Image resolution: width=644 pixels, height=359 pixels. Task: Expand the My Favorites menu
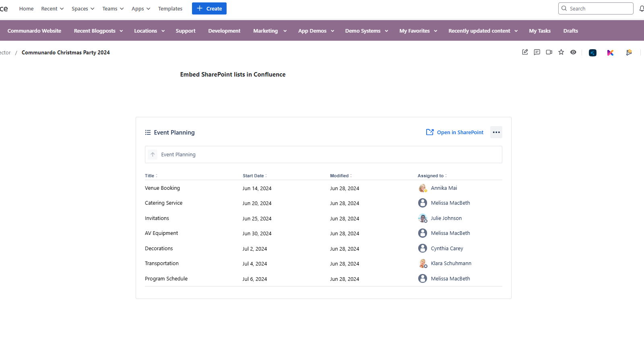coord(418,31)
